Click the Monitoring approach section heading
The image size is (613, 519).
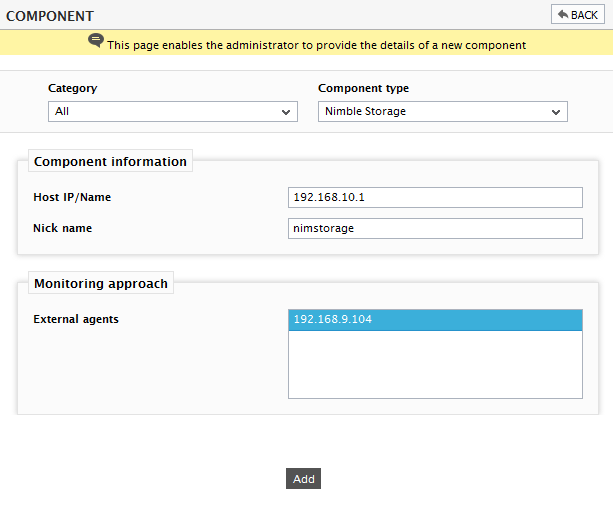pyautogui.click(x=101, y=283)
